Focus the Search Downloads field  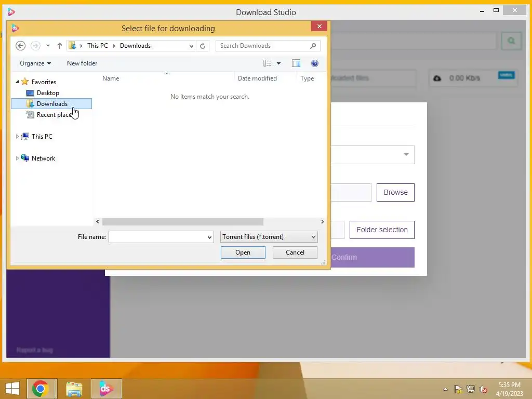click(x=268, y=46)
